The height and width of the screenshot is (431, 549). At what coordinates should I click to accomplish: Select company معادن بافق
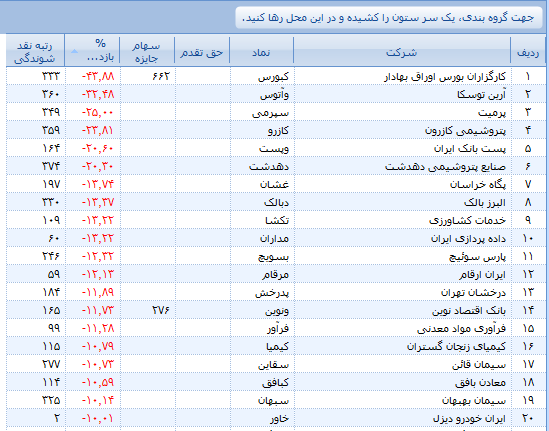(480, 382)
